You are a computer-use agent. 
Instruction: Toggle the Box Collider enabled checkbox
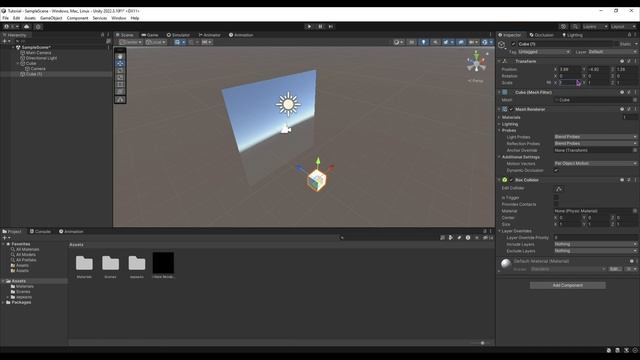(511, 180)
